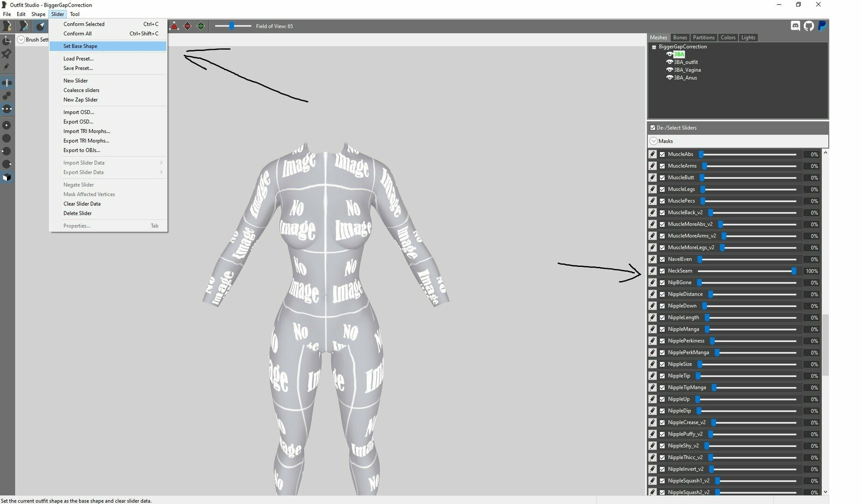Click the edit pencil for NavelEven slider
Screen dimensions: 862x504
(652, 259)
